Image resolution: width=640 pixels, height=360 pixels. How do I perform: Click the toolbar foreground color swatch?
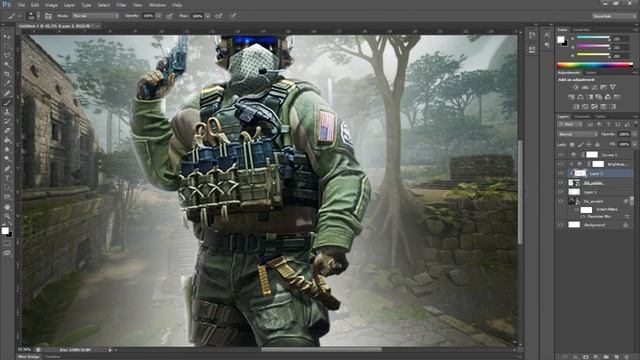[x=5, y=231]
